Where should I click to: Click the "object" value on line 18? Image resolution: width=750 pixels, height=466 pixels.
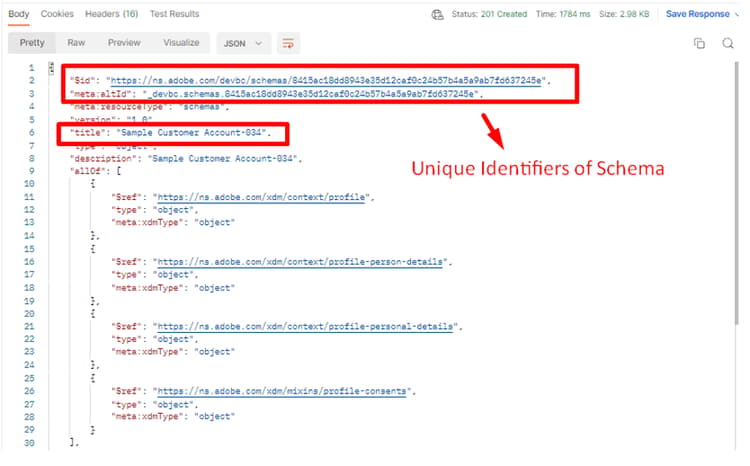tap(214, 288)
